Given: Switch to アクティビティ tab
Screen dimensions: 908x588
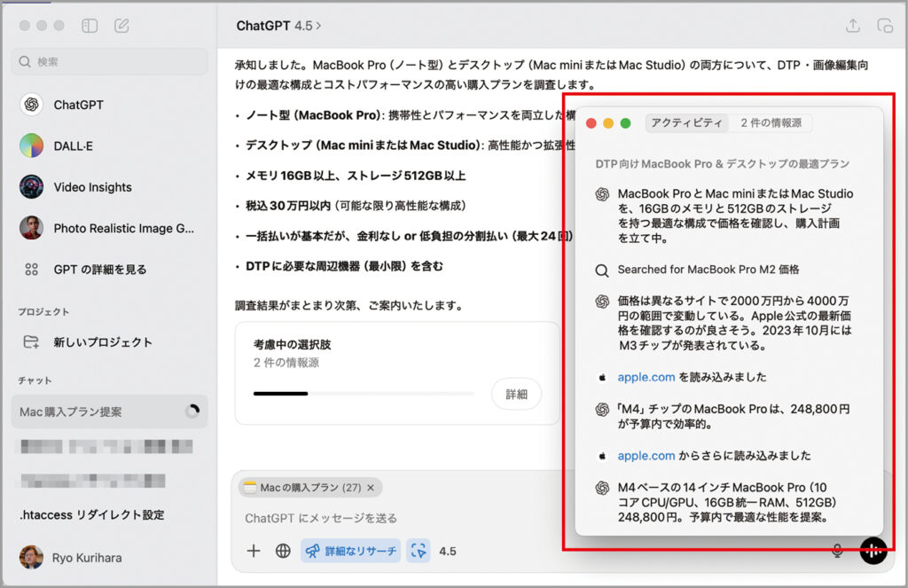Looking at the screenshot, I should [686, 122].
